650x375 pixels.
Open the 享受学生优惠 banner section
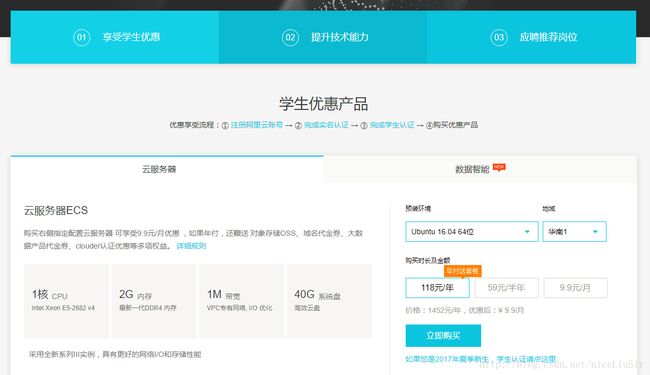(x=115, y=37)
